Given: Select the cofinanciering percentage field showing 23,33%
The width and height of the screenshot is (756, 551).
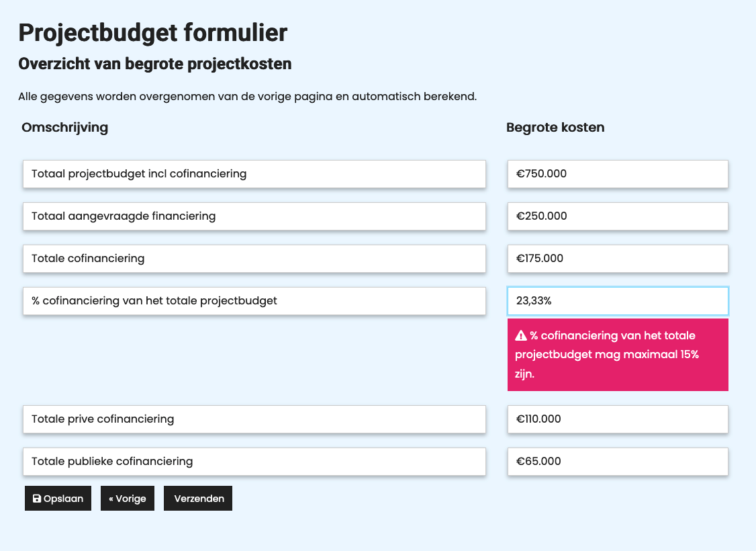Looking at the screenshot, I should coord(617,301).
